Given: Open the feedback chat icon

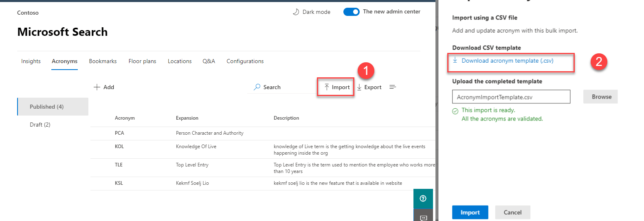Looking at the screenshot, I should (x=423, y=218).
